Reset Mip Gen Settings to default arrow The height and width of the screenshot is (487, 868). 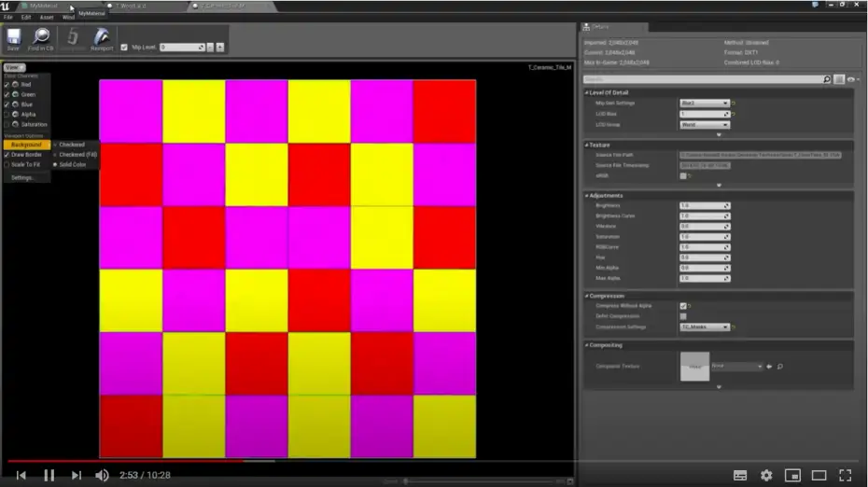pos(734,104)
